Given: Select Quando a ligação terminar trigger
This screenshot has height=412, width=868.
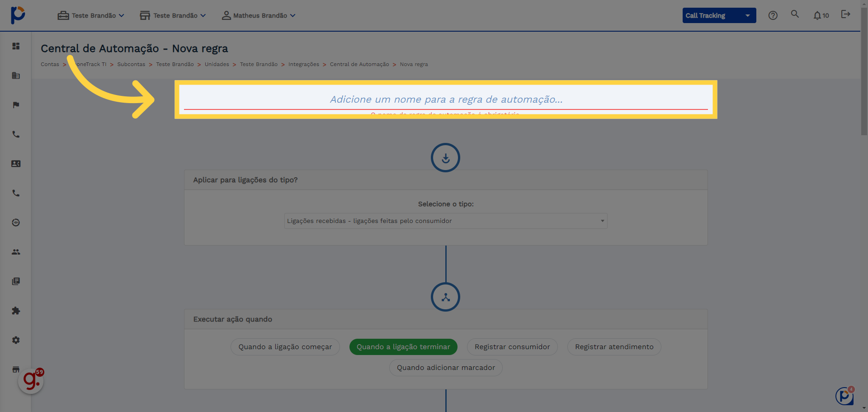Looking at the screenshot, I should pos(403,347).
